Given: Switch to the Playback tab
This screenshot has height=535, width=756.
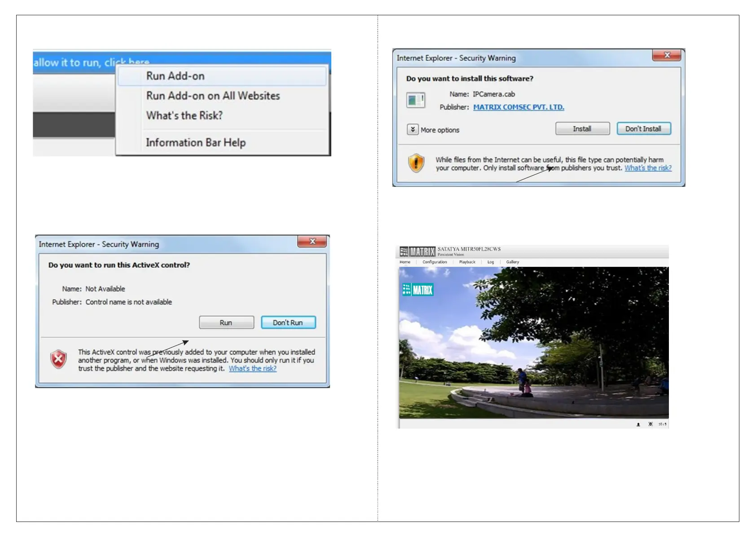Looking at the screenshot, I should click(467, 262).
